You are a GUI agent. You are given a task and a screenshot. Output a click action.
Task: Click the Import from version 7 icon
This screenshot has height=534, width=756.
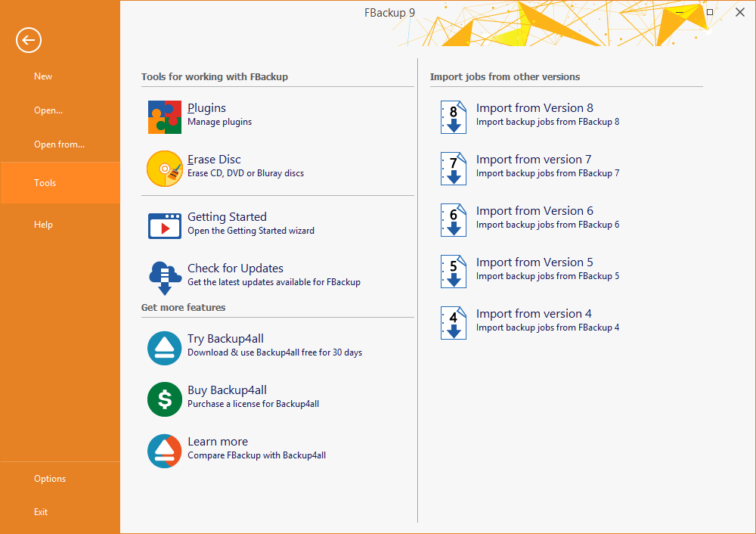(454, 168)
